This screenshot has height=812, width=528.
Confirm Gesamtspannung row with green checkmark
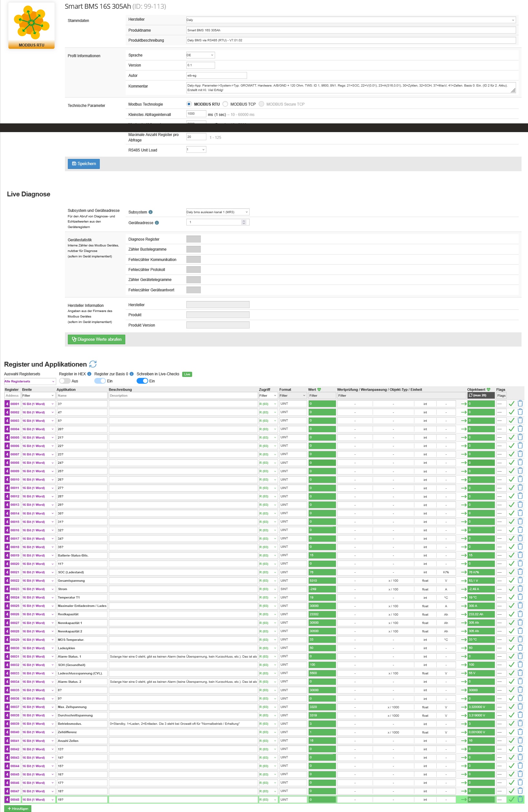511,580
